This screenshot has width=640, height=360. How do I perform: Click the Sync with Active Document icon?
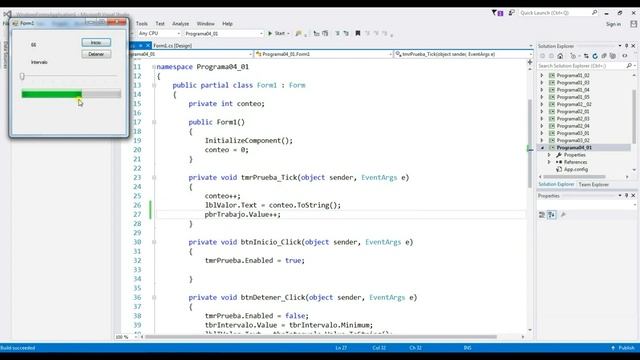point(586,56)
